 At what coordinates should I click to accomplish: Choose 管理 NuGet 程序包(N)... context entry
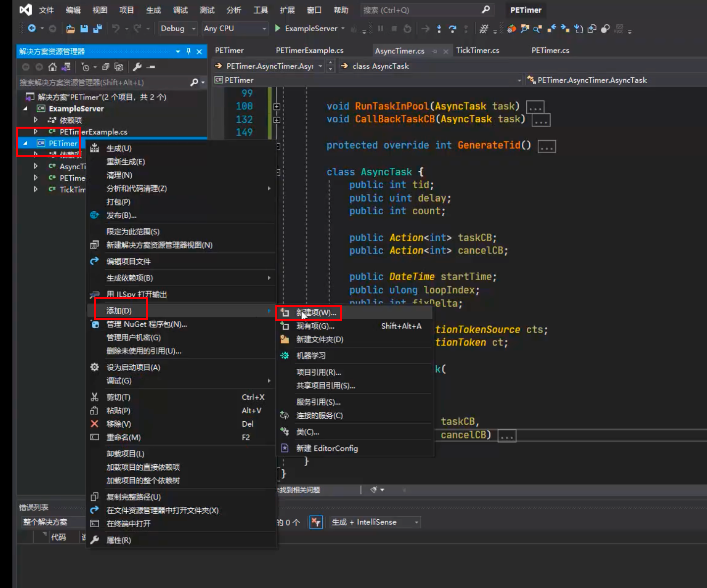point(181,324)
